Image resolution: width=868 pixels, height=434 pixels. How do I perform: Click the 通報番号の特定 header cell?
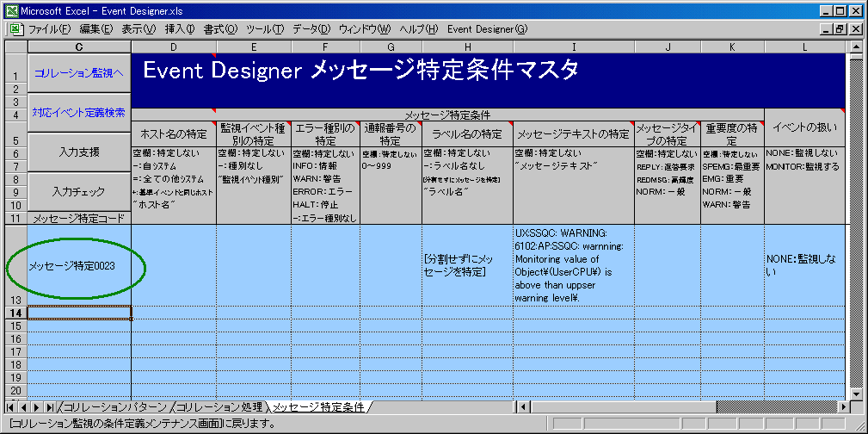point(391,133)
